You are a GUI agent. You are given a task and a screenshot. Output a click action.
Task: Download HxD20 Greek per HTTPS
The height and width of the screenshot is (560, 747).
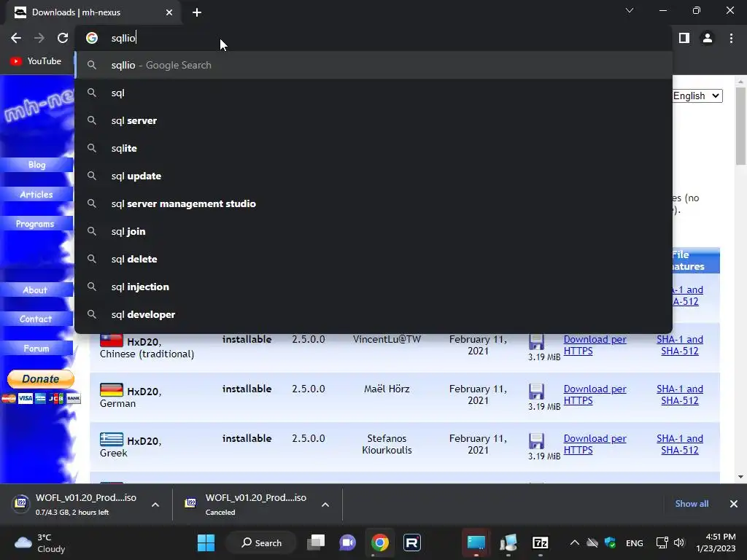point(595,444)
